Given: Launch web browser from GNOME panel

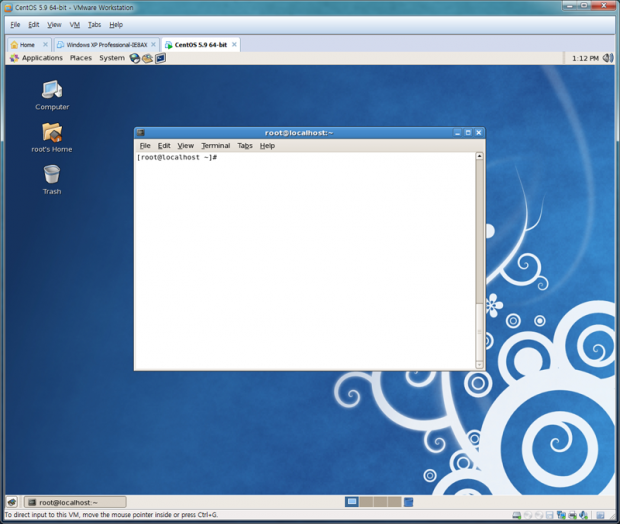Looking at the screenshot, I should (135, 58).
